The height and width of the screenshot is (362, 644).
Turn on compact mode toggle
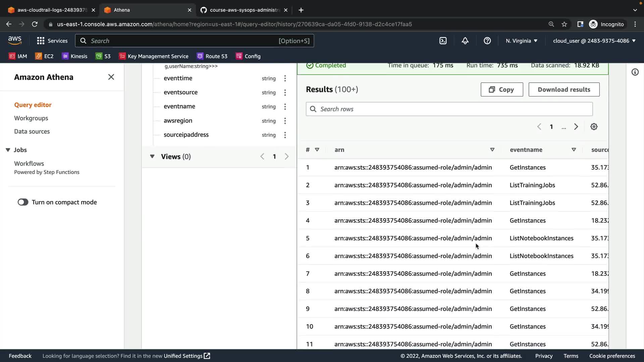(x=23, y=202)
